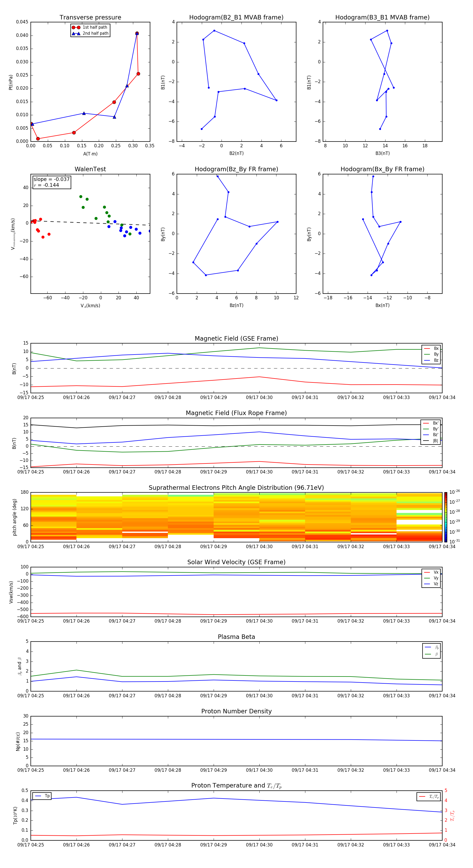Click the "Pt(nPa)" y-axis label

pos(11,82)
